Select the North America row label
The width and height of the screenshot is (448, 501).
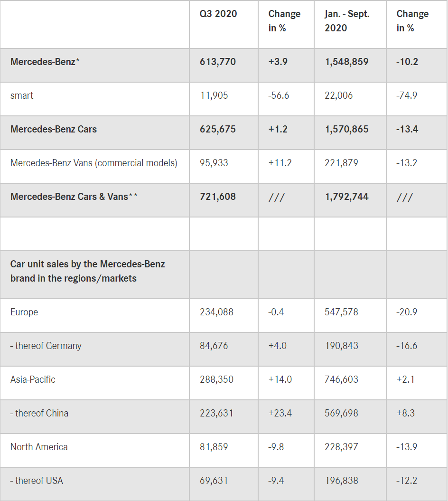pos(39,447)
